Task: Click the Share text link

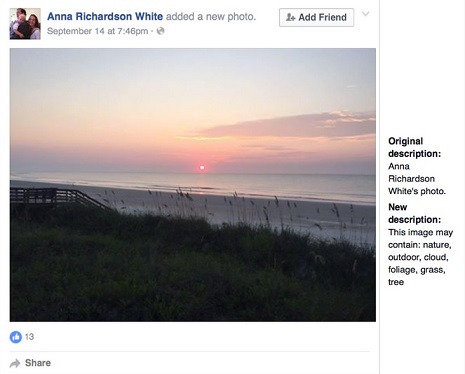Action: pos(38,363)
